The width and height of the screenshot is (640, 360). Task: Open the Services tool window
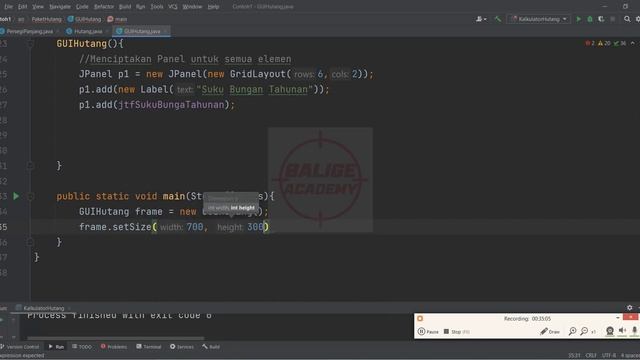click(x=182, y=347)
